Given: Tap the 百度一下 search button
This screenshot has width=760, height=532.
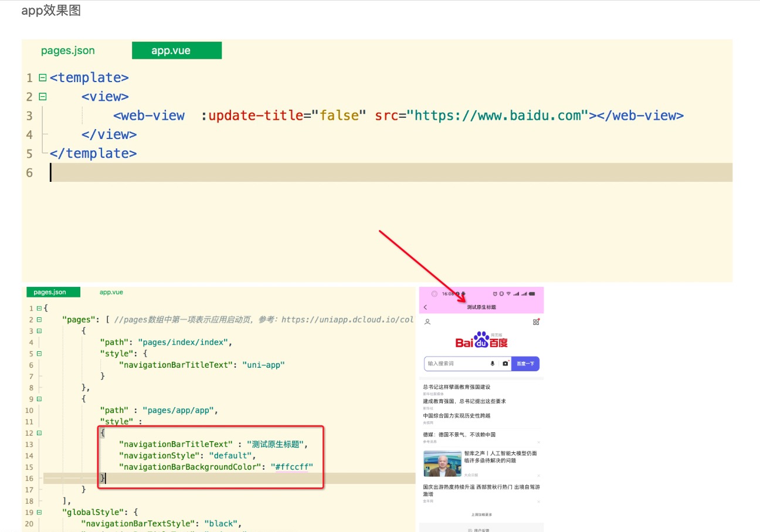Looking at the screenshot, I should tap(525, 364).
